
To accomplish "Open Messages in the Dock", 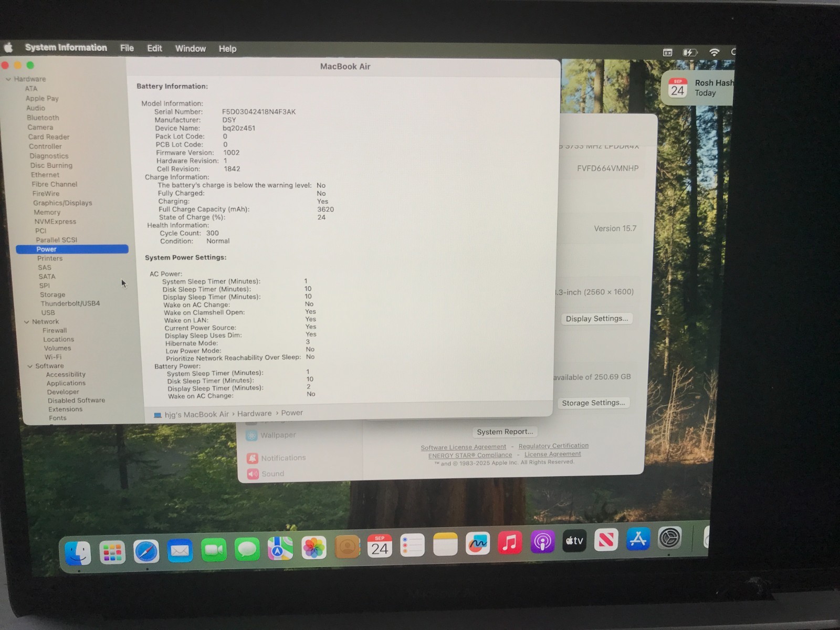I will (x=247, y=550).
